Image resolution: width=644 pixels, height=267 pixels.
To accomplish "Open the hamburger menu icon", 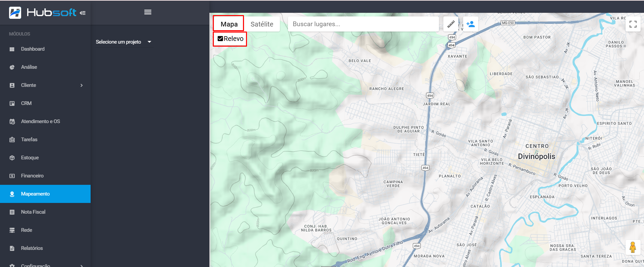I will pos(148,12).
